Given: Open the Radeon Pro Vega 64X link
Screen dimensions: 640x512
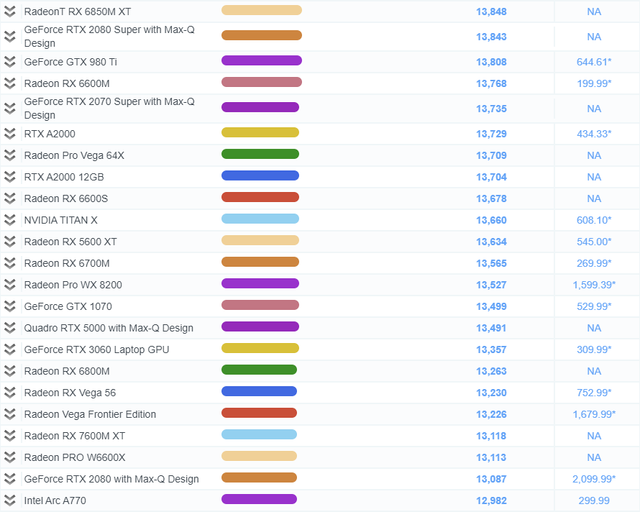Looking at the screenshot, I should [74, 155].
